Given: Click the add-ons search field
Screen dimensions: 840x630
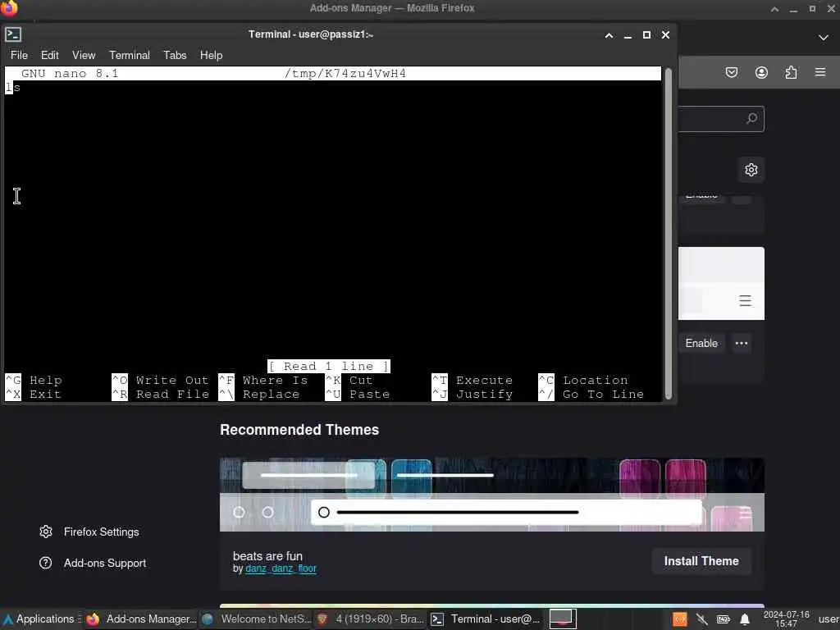Looking at the screenshot, I should tap(721, 119).
